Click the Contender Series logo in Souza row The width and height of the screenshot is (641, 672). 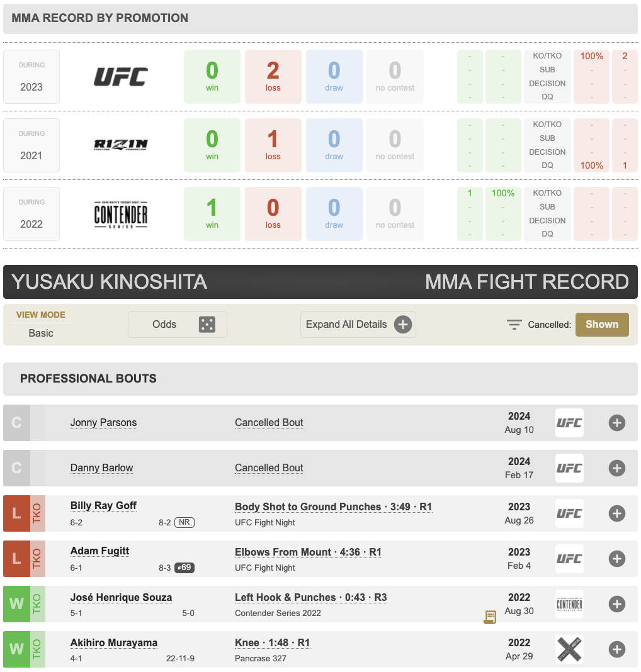(x=569, y=604)
